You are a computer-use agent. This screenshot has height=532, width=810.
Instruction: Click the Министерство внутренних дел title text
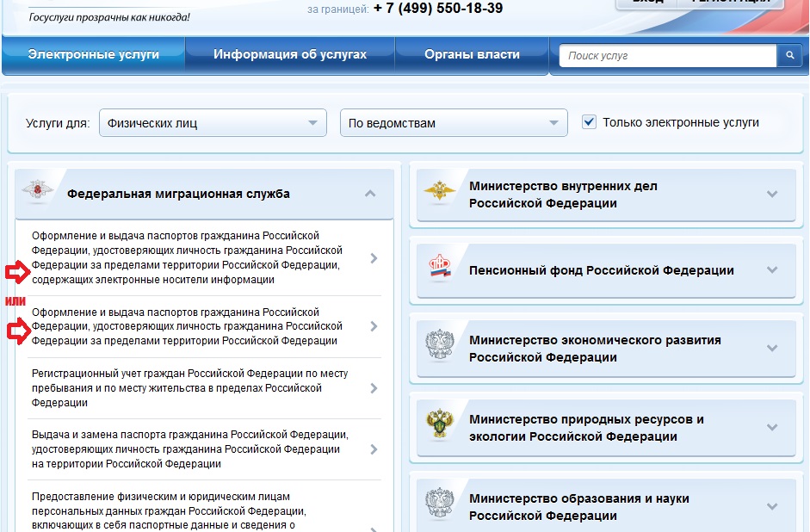[563, 195]
